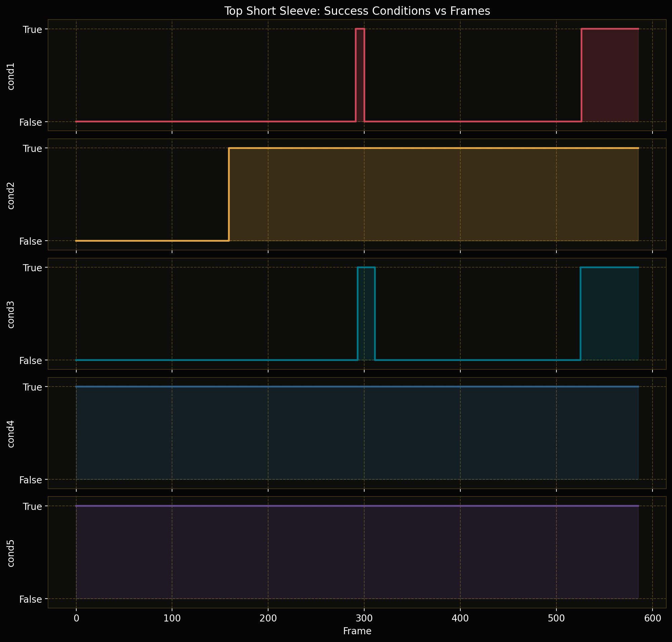
Task: Click the 'True' tick label in cond1 subplot
Action: coord(33,30)
